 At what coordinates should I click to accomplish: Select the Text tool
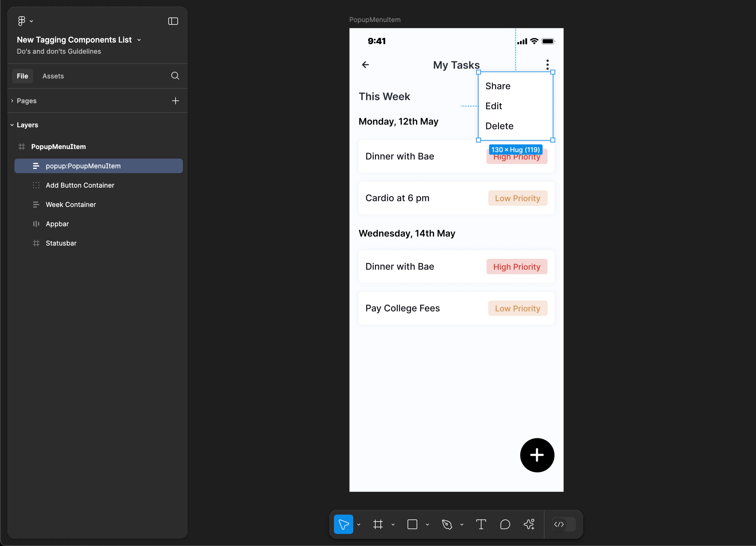pyautogui.click(x=481, y=524)
